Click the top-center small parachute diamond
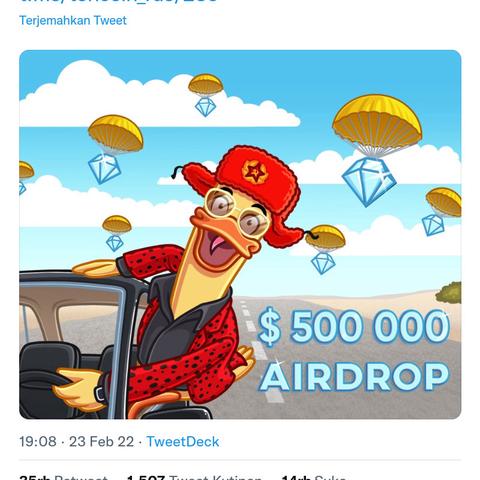The height and width of the screenshot is (480, 480). 205,107
